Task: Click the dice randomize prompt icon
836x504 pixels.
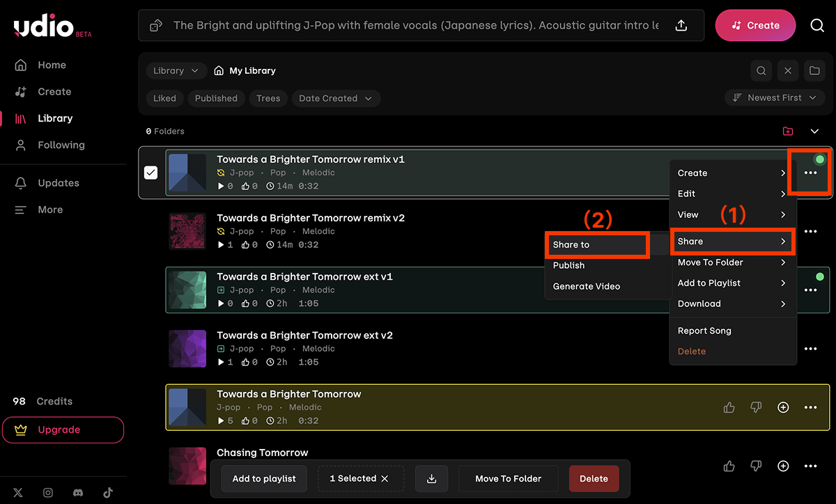Action: coord(156,25)
